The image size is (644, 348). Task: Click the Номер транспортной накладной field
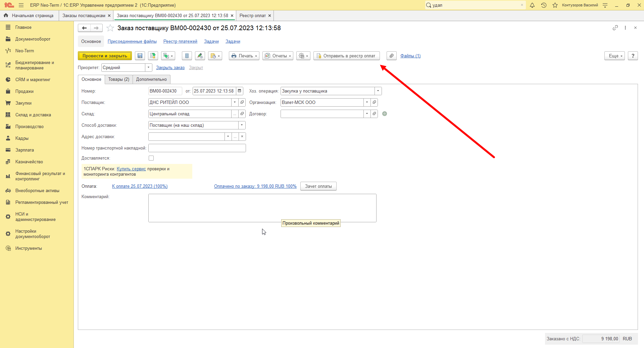197,148
